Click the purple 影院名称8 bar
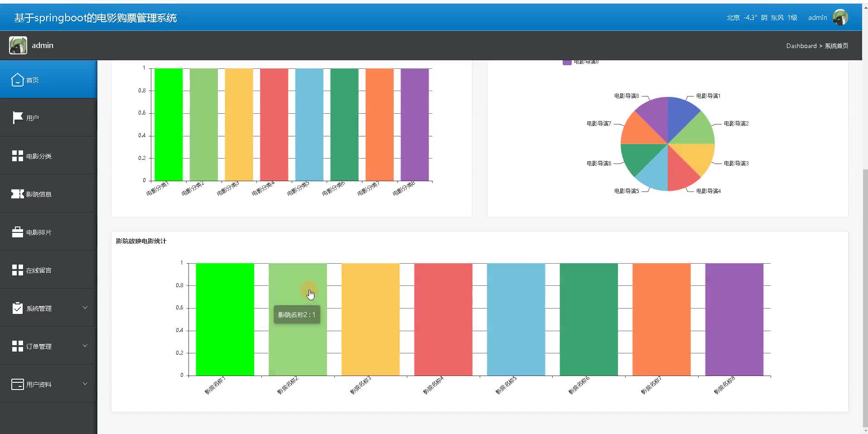The image size is (868, 434). (x=734, y=319)
